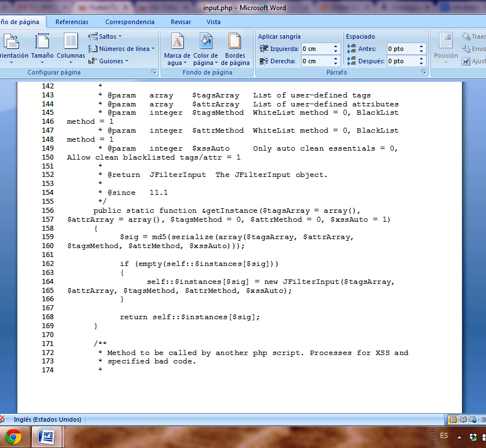
Task: Increase the Izquierda indent with up arrow
Action: coord(336,46)
